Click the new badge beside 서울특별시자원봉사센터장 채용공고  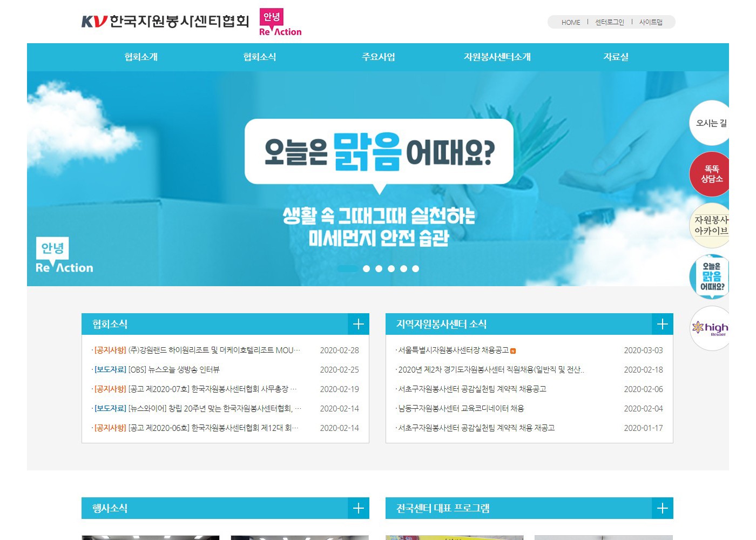513,351
